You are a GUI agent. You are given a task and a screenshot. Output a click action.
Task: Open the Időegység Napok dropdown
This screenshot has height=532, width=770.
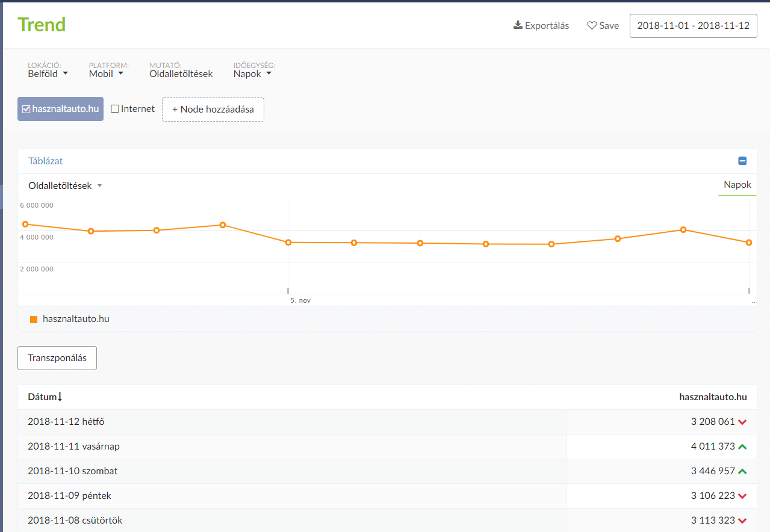click(x=252, y=74)
